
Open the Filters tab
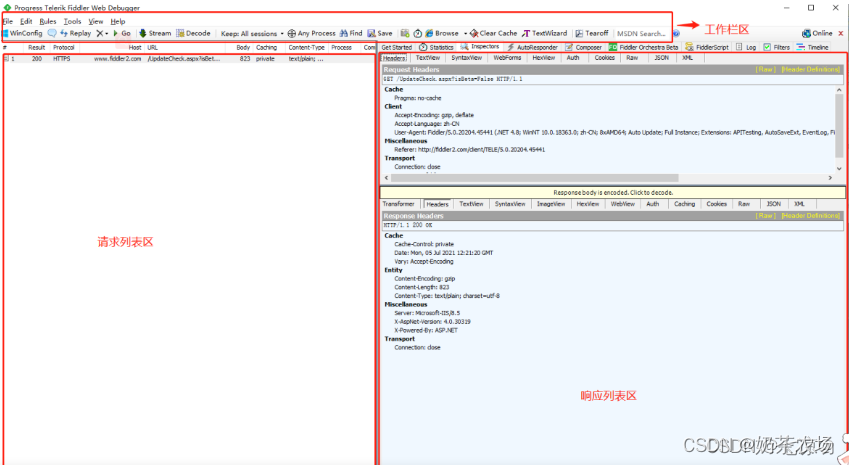(x=776, y=47)
